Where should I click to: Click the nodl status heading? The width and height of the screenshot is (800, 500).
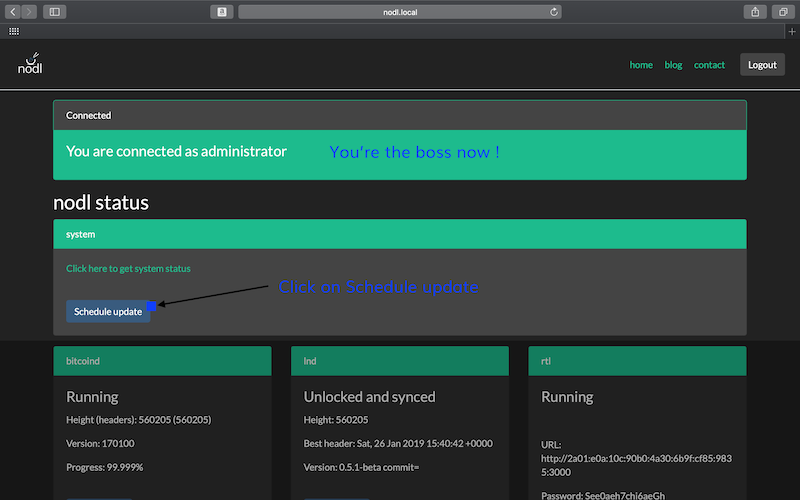tap(101, 203)
